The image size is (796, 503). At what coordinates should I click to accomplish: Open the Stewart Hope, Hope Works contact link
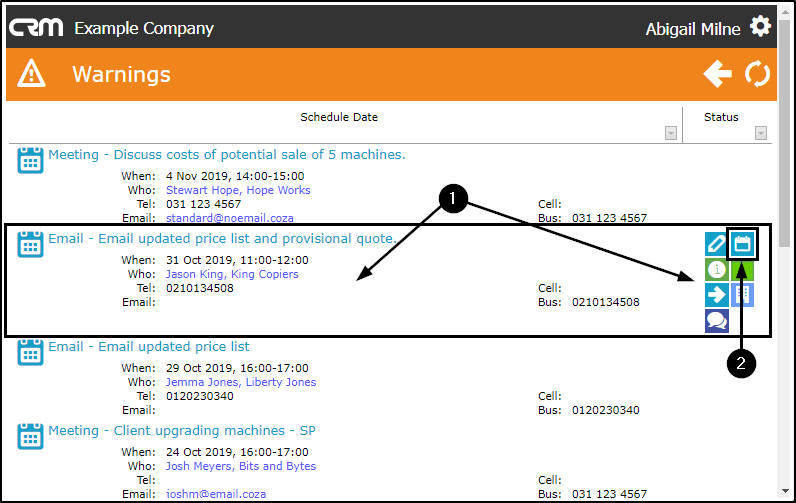[x=238, y=190]
